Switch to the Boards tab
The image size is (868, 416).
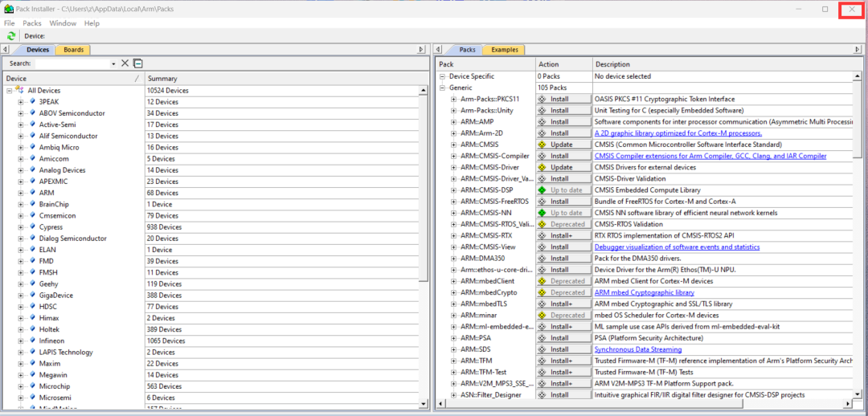point(73,50)
